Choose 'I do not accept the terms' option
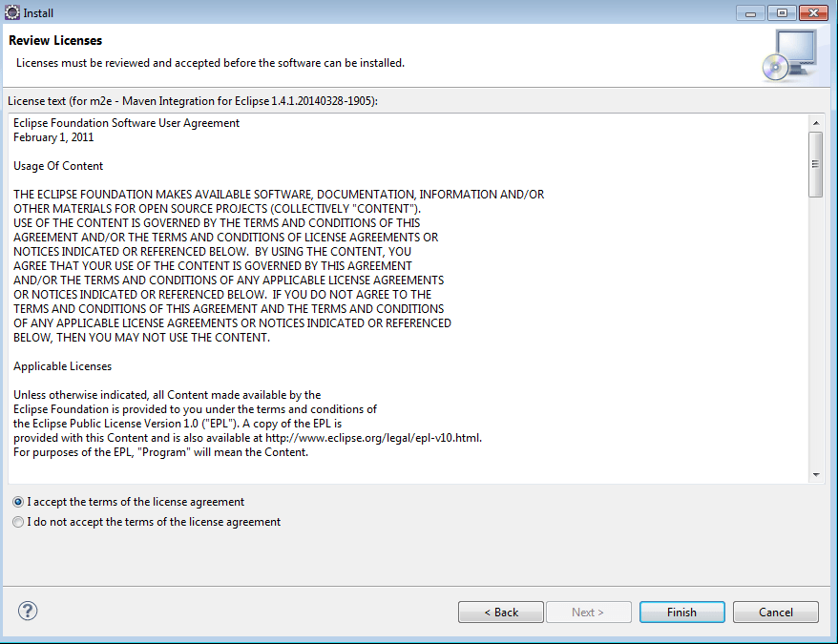 [x=19, y=522]
